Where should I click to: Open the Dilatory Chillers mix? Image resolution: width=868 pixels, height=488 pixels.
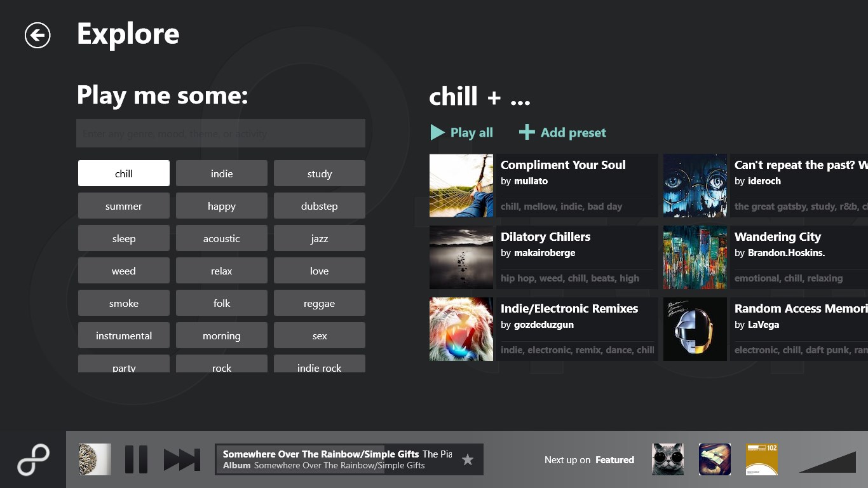pos(544,257)
